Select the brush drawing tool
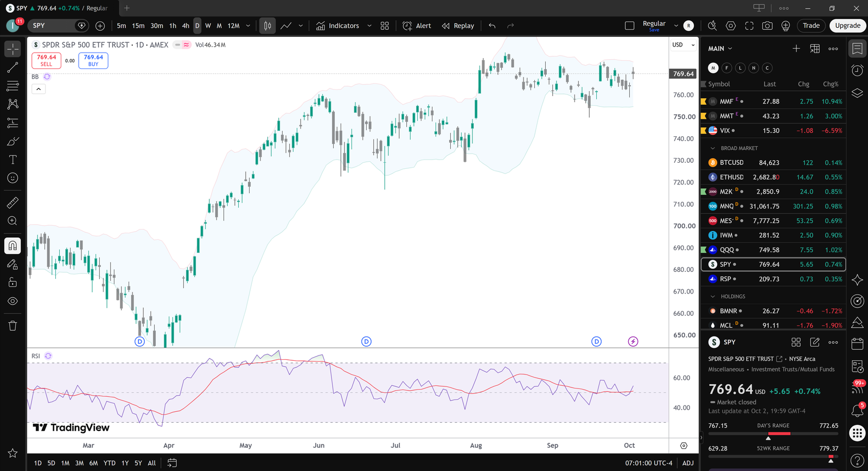Viewport: 868px width, 471px height. pyautogui.click(x=12, y=142)
